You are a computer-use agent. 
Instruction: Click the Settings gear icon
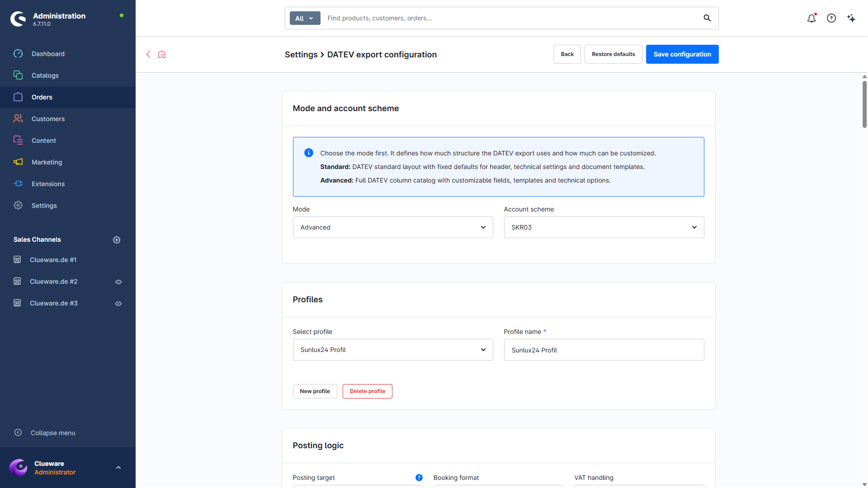pos(18,206)
